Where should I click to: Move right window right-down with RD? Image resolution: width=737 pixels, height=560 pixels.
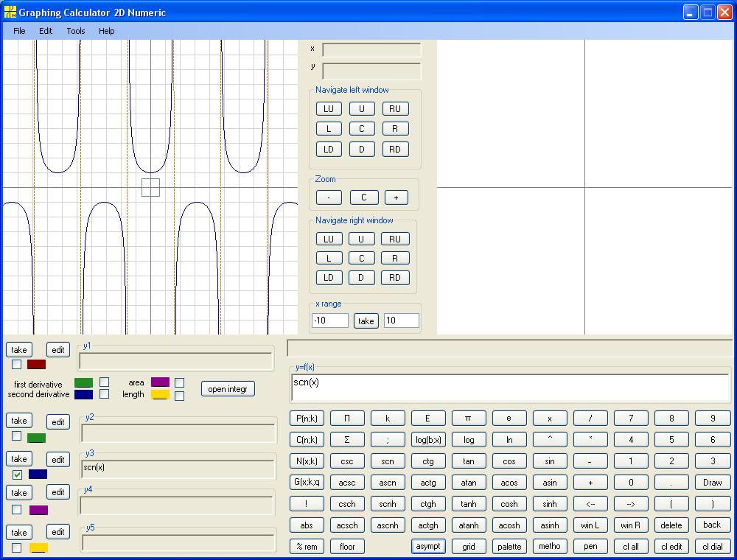tap(395, 278)
